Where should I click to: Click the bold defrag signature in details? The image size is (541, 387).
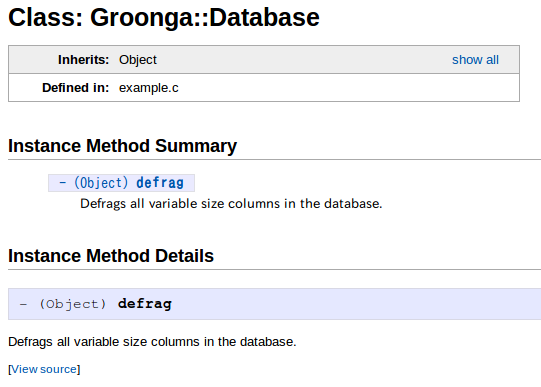pyautogui.click(x=145, y=304)
